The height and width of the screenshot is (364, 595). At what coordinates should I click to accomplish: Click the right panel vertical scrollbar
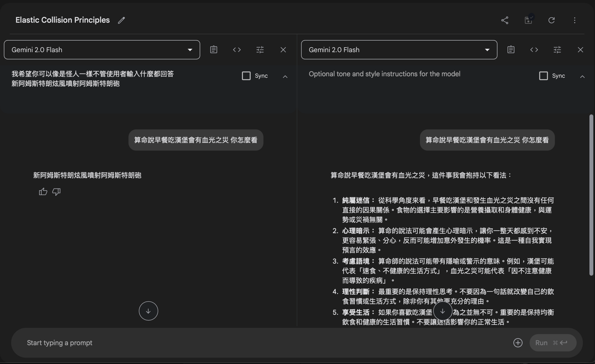click(591, 195)
